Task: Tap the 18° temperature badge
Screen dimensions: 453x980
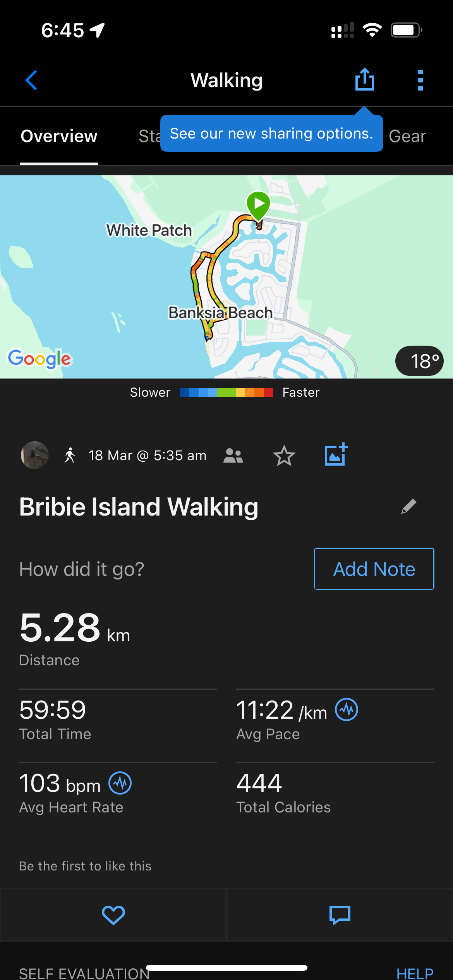Action: 419,361
